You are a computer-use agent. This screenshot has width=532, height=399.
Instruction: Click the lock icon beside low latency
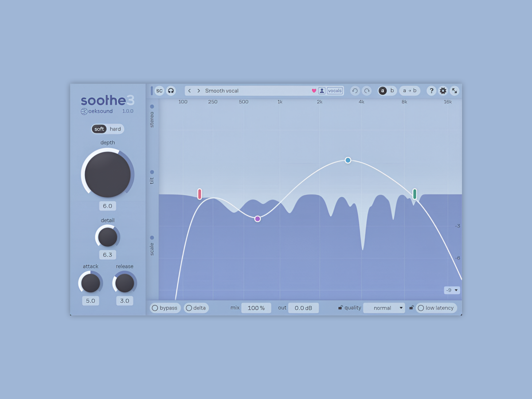[412, 308]
